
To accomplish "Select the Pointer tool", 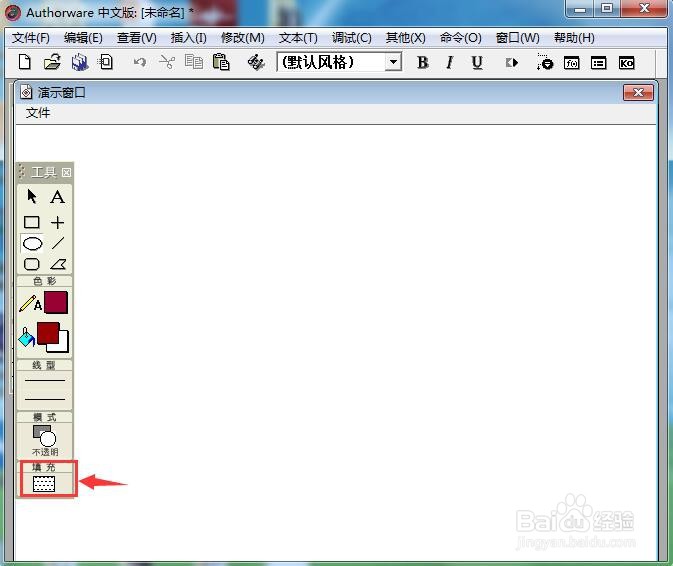I will point(32,197).
